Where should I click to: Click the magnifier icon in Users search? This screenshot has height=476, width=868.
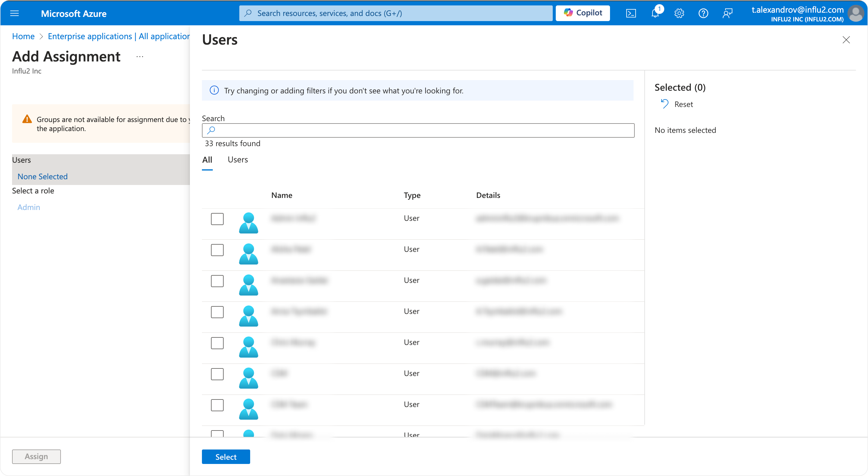pyautogui.click(x=211, y=130)
